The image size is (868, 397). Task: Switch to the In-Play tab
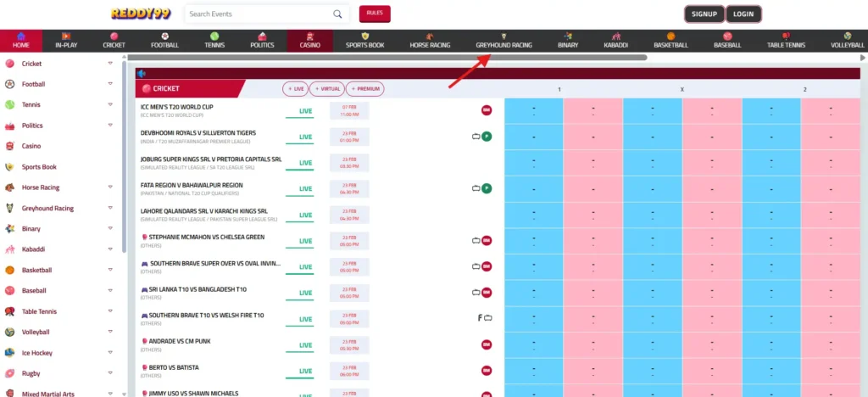[66, 41]
